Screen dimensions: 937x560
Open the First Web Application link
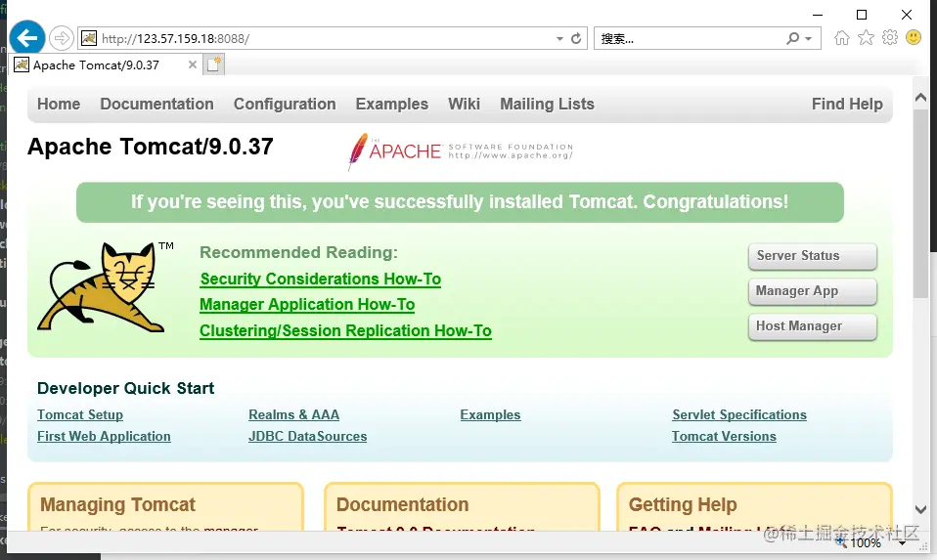click(104, 437)
